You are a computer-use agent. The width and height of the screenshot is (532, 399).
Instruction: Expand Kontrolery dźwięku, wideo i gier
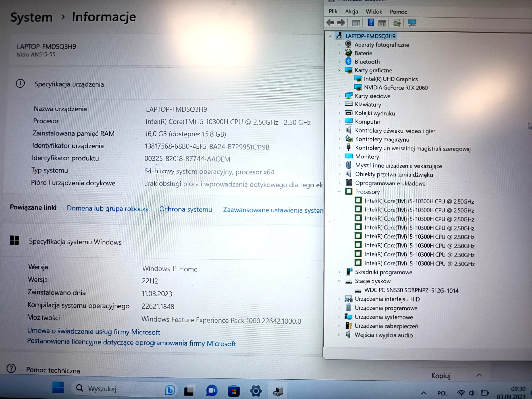[339, 130]
